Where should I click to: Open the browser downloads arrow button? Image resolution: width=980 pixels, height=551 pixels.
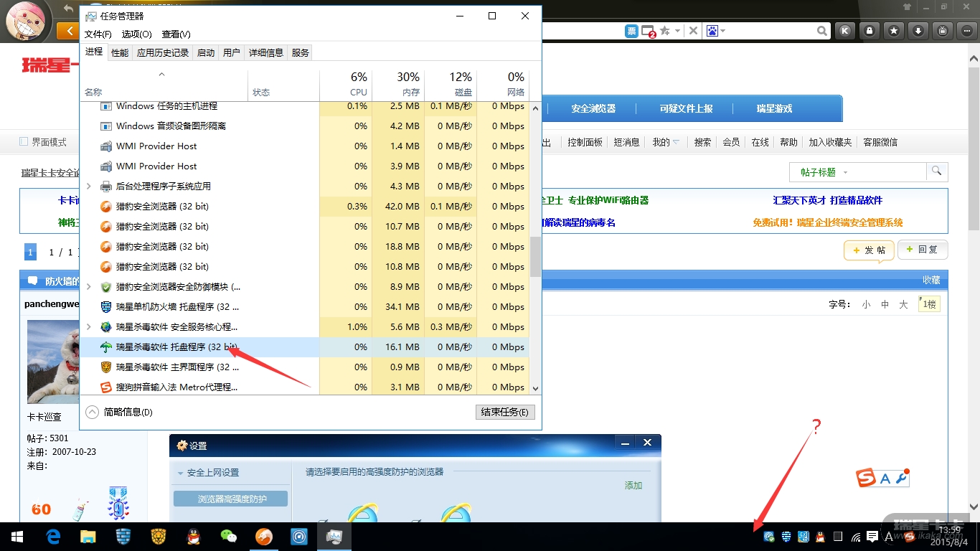[918, 31]
